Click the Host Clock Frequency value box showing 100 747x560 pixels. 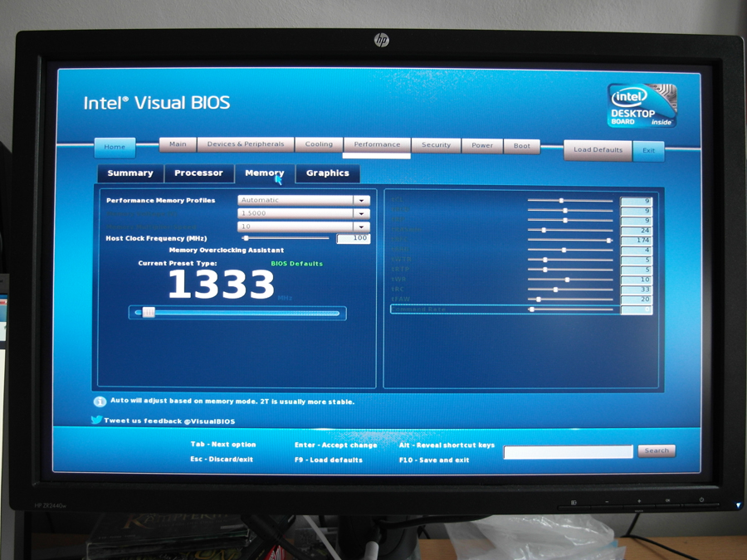pyautogui.click(x=353, y=239)
